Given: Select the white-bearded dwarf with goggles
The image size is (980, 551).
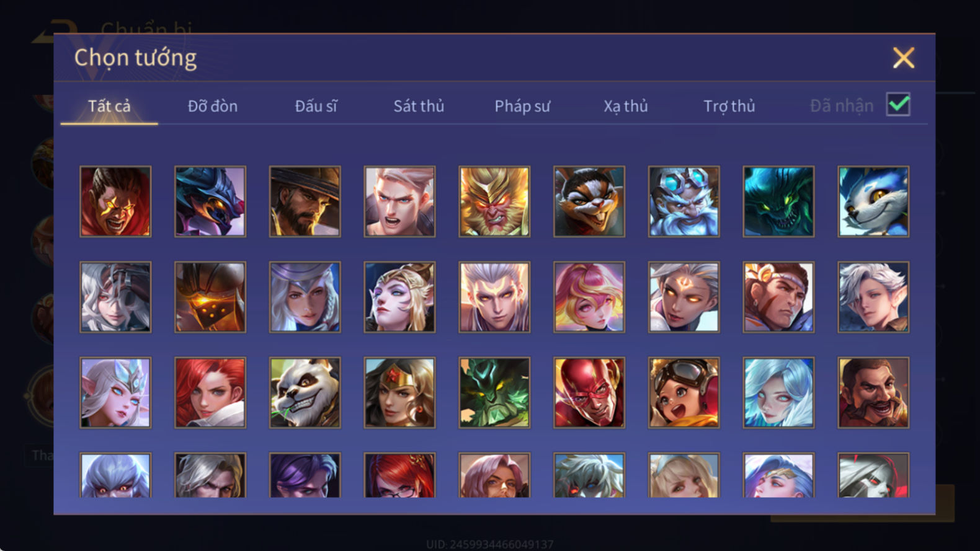Looking at the screenshot, I should pos(684,201).
